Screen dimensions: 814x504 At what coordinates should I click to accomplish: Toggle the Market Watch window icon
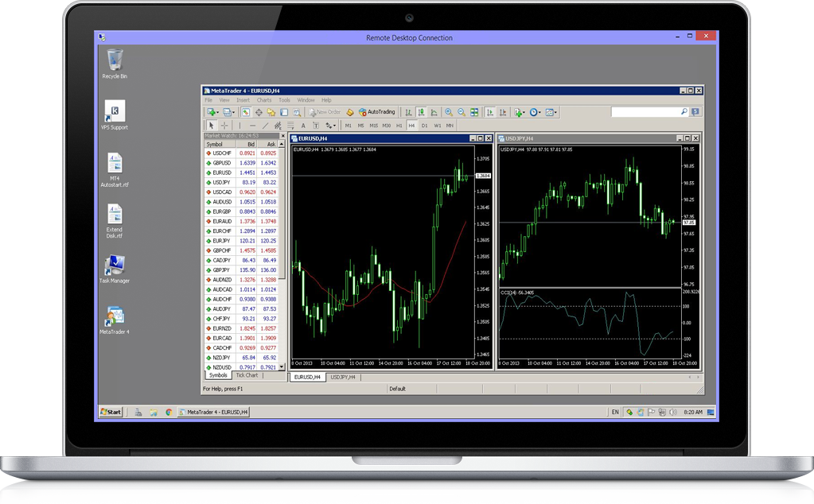point(246,112)
